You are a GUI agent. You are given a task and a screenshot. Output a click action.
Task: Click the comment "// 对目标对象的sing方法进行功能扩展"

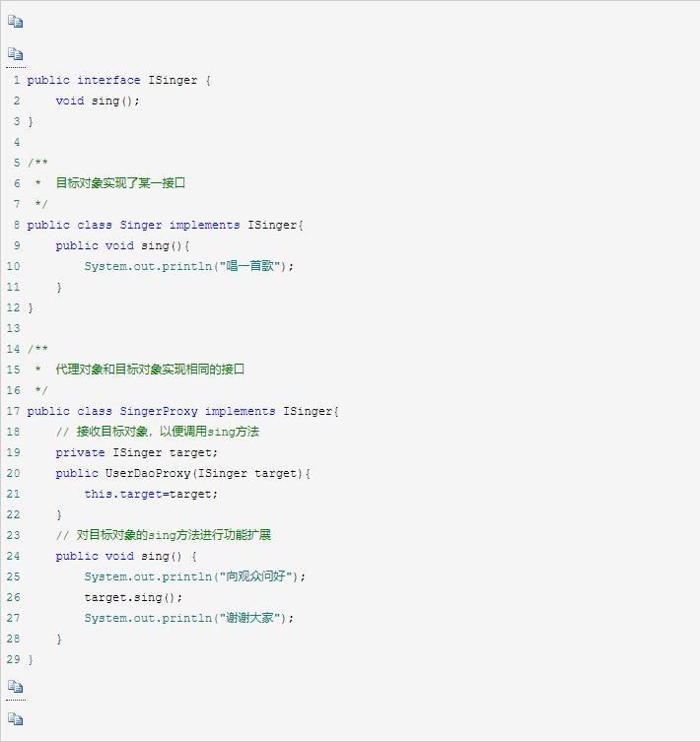click(164, 535)
